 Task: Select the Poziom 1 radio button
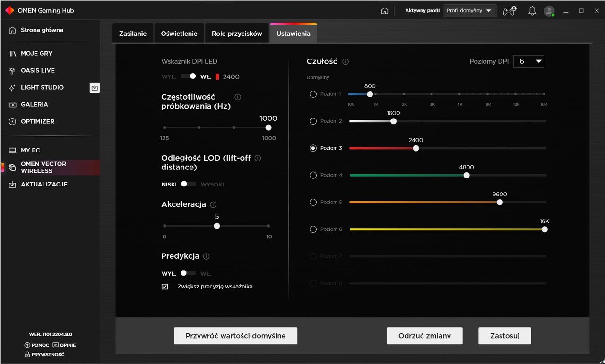coord(313,94)
